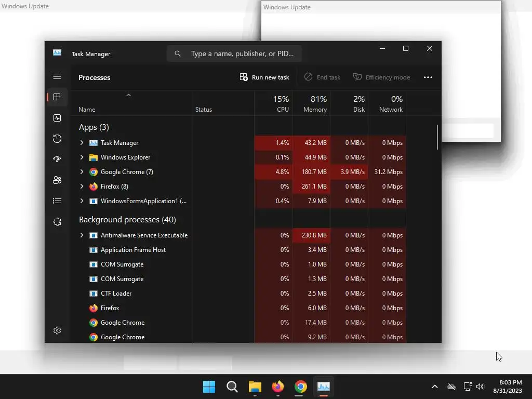Click the process list vertical scrollbar
Image resolution: width=532 pixels, height=399 pixels.
click(x=437, y=137)
